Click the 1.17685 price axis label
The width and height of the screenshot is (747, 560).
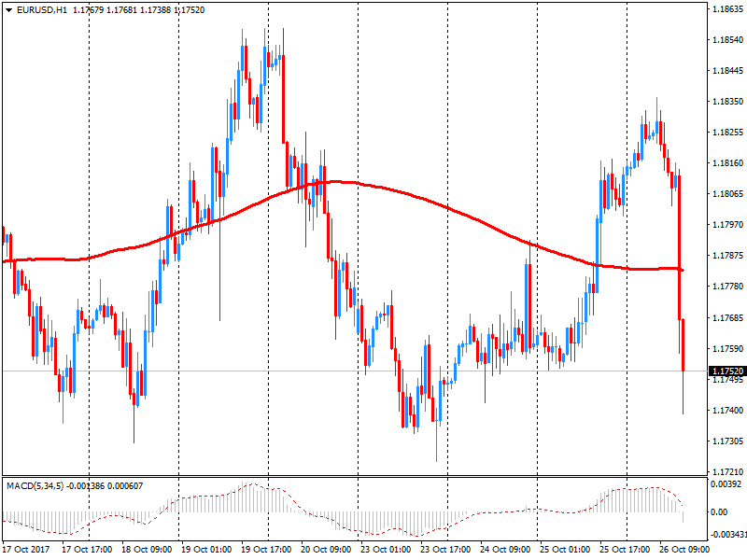coord(727,317)
